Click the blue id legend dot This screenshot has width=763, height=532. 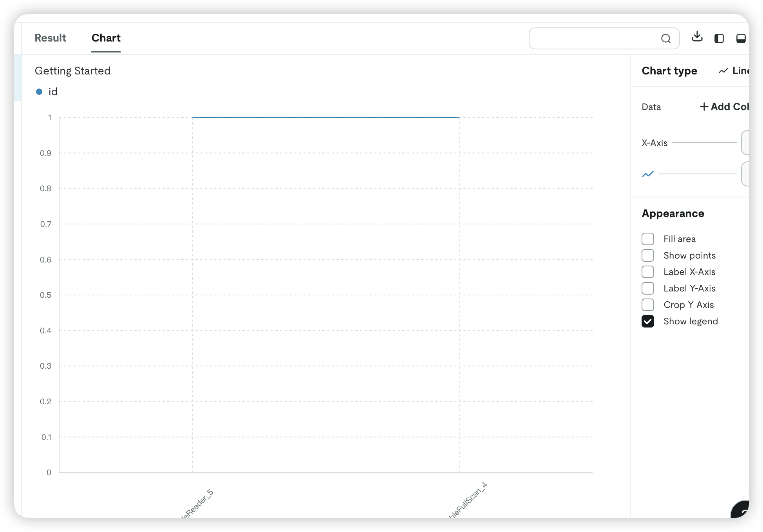[x=39, y=92]
